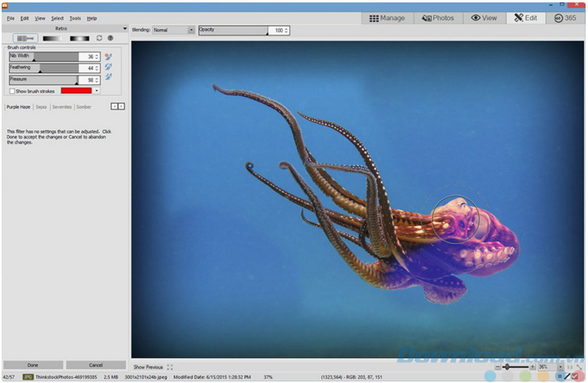Viewport: 588px width, 383px height.
Task: Click the Done button
Action: (x=32, y=364)
